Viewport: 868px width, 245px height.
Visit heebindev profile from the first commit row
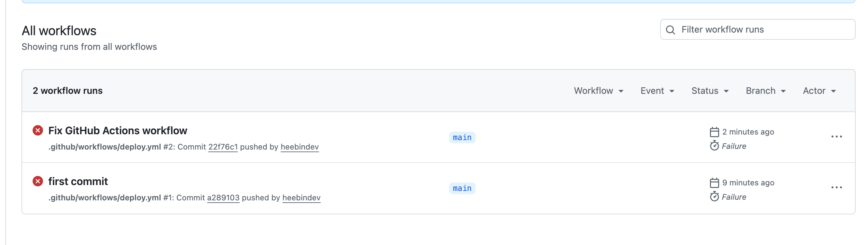301,198
